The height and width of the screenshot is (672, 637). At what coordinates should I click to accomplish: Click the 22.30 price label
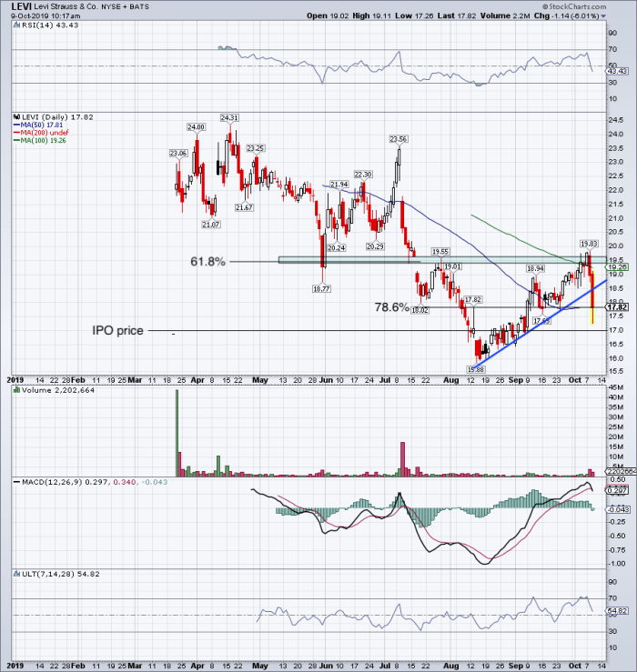coord(363,175)
